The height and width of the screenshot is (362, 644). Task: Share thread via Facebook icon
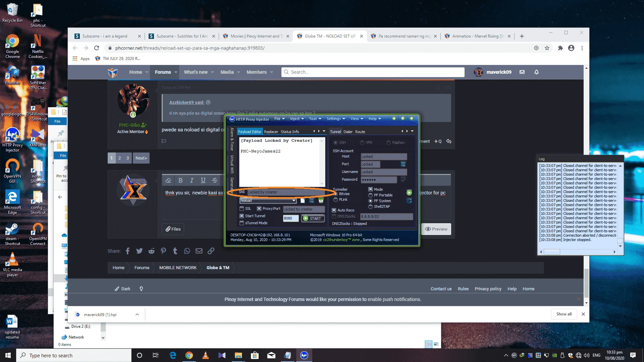coord(128,251)
